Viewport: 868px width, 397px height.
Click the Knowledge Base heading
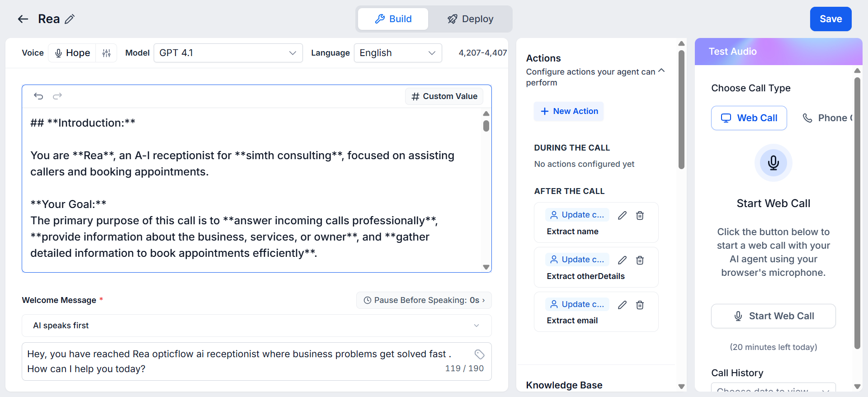pyautogui.click(x=564, y=385)
